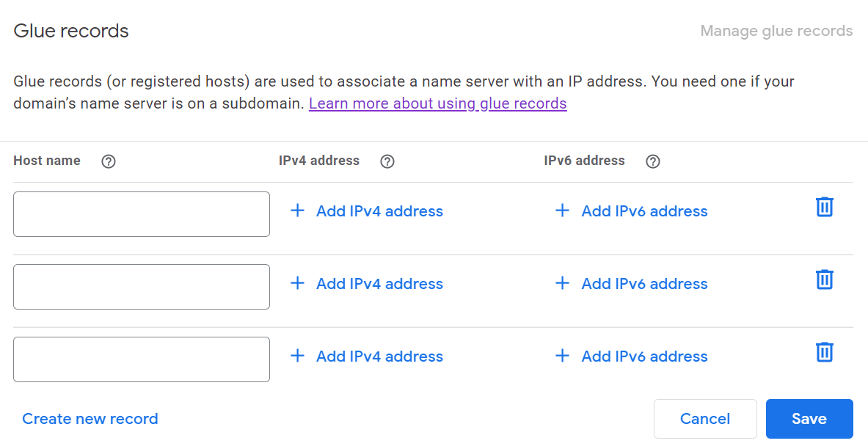This screenshot has height=446, width=868.
Task: Focus the second Host name field
Action: pyautogui.click(x=142, y=287)
